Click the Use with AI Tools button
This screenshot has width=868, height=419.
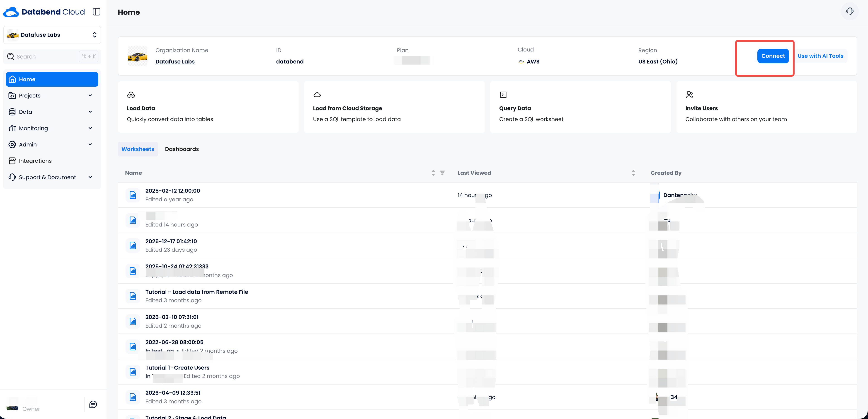coord(820,56)
